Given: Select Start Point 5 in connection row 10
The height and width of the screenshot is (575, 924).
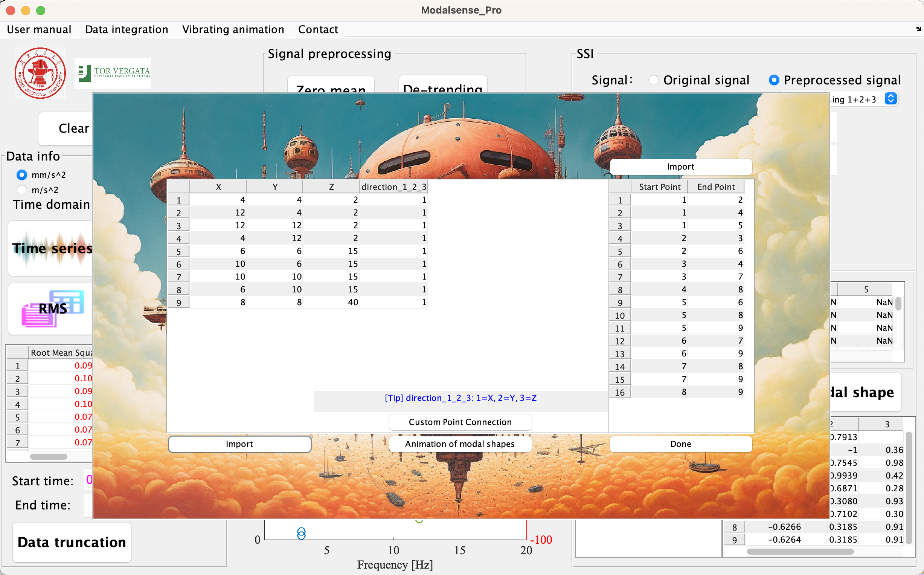Looking at the screenshot, I should point(660,315).
